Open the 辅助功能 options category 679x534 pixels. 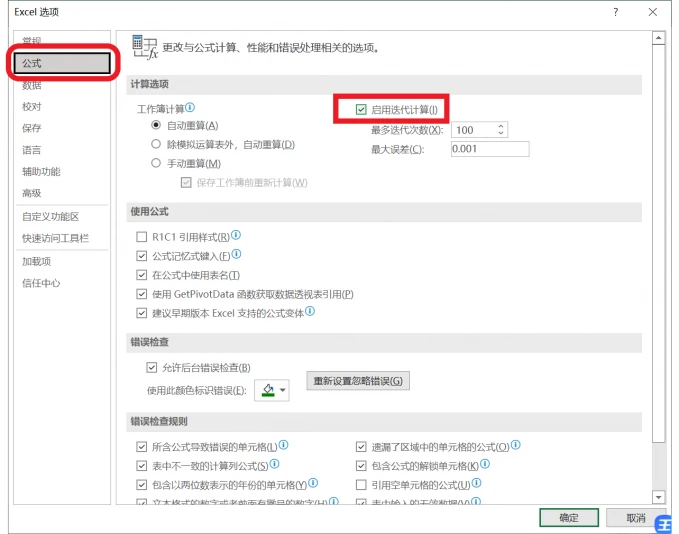(42, 172)
